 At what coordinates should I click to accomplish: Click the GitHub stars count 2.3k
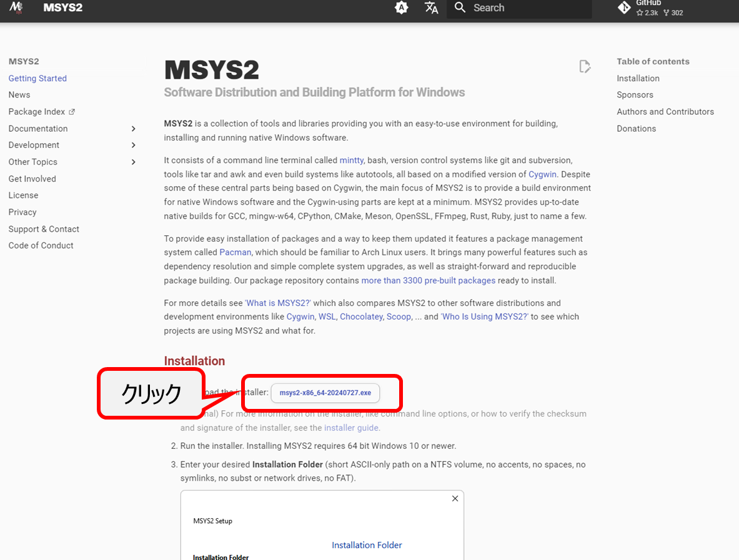tap(647, 12)
